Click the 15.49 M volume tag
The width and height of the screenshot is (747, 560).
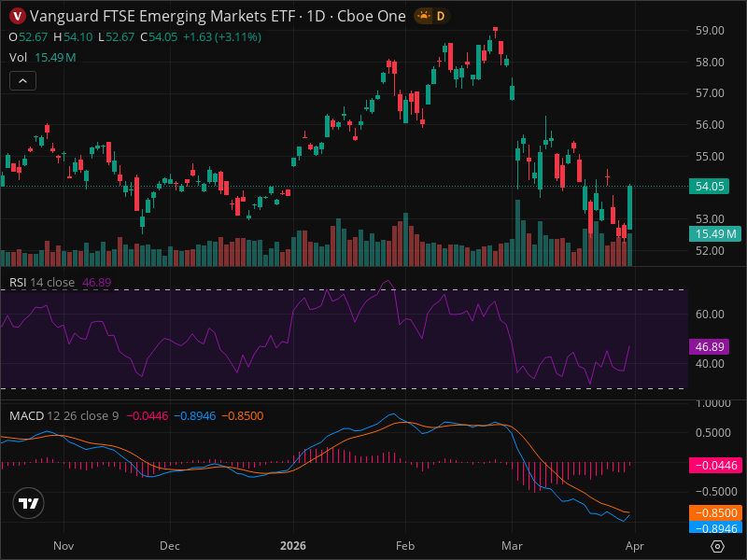tap(715, 234)
